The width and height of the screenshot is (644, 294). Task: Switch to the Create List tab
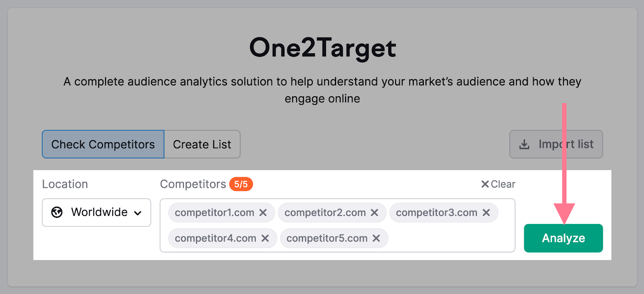tap(202, 144)
